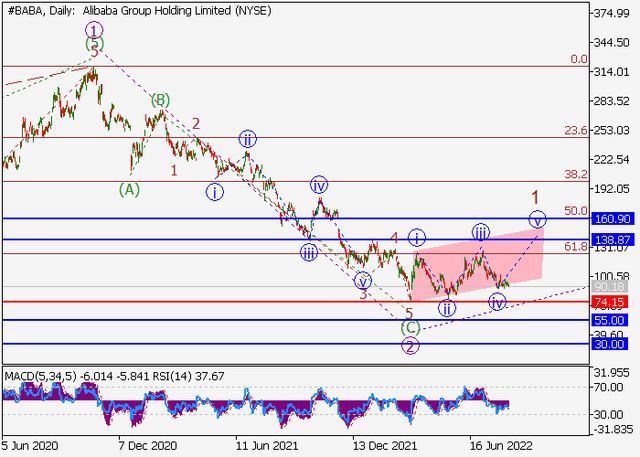This screenshot has height=457, width=640.
Task: Click the green (B) wave label
Action: 160,100
